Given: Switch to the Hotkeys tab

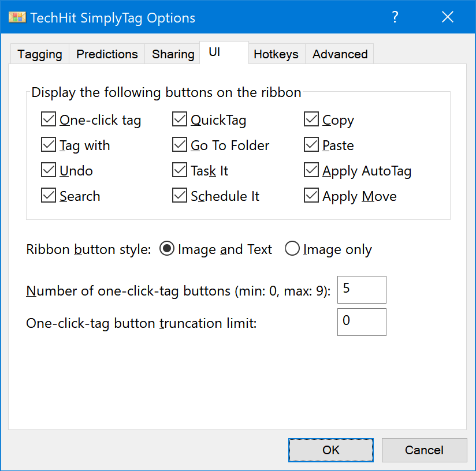Looking at the screenshot, I should pos(276,54).
